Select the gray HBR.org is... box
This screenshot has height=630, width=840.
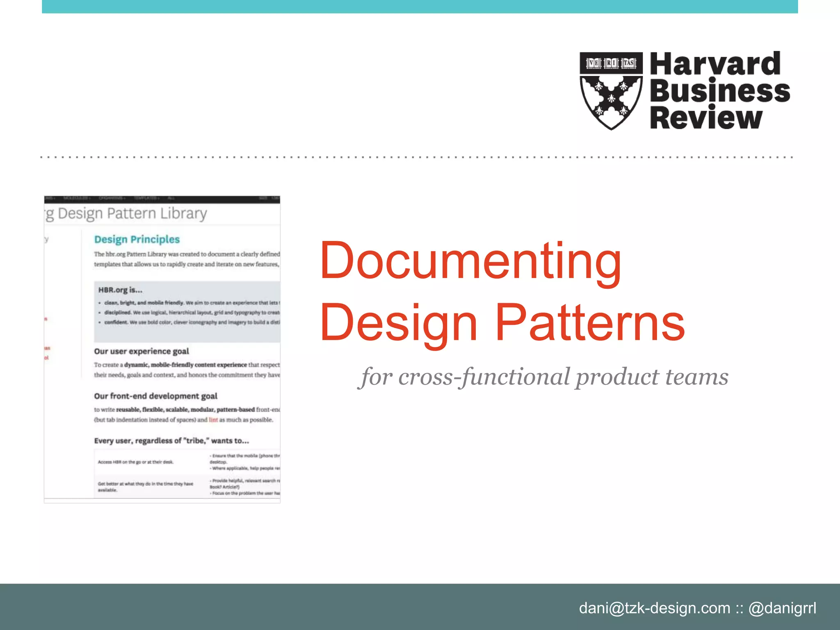coord(187,312)
